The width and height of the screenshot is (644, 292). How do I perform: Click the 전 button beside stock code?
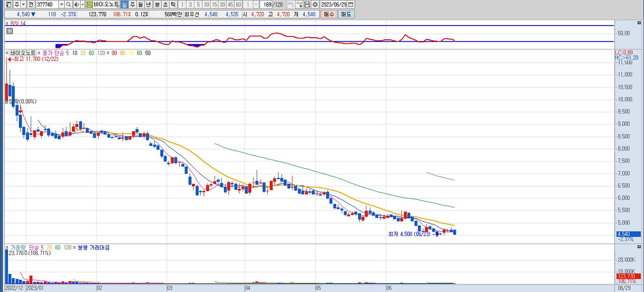[x=31, y=5]
